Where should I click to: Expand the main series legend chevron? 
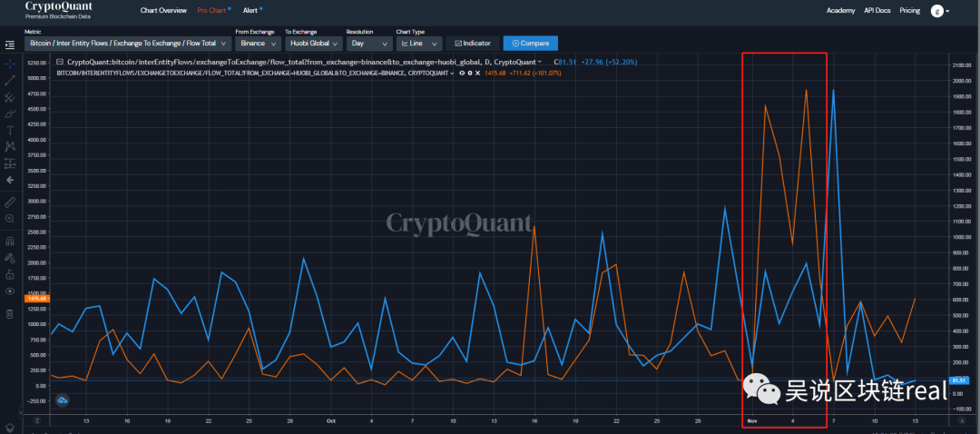539,62
